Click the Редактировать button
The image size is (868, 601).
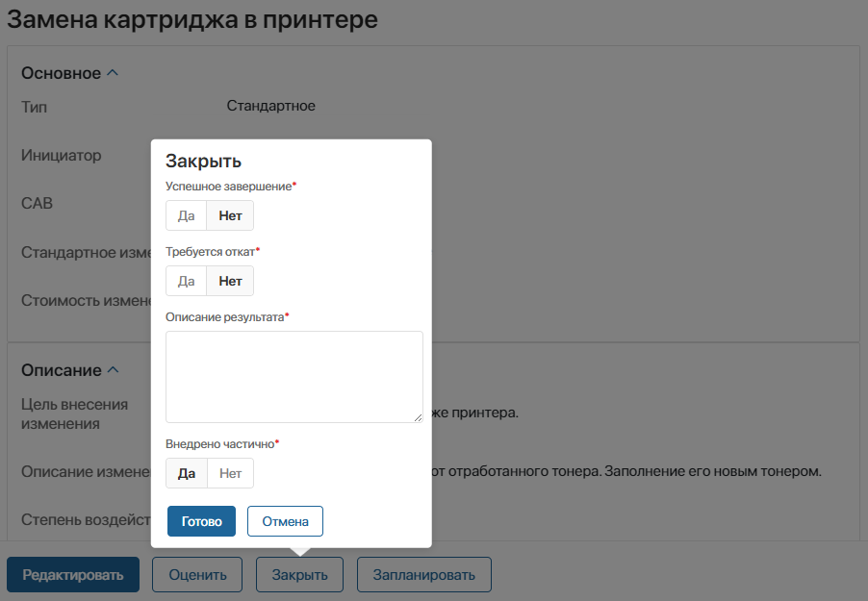tap(73, 574)
